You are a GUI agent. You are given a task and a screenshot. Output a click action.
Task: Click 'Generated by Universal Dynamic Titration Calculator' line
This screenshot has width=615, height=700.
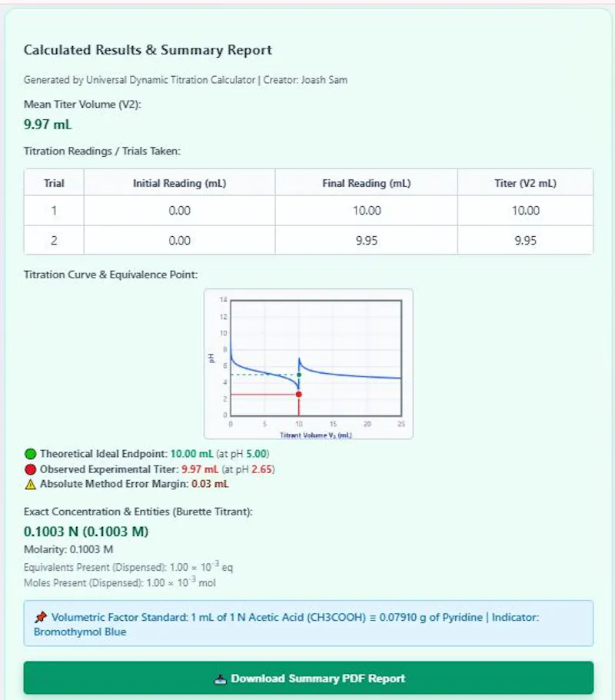coord(185,80)
